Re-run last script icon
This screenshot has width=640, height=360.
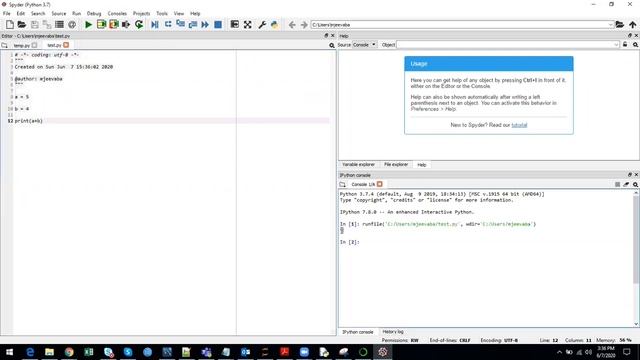[x=139, y=24]
